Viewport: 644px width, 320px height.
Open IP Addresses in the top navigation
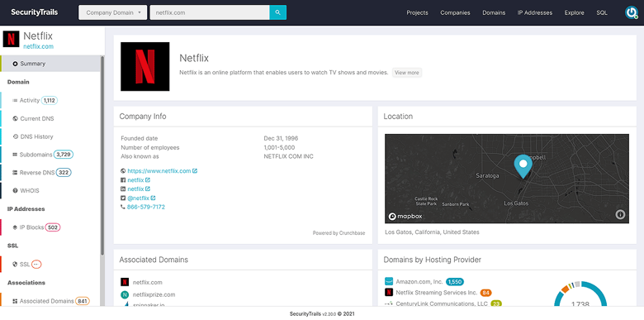coord(535,12)
